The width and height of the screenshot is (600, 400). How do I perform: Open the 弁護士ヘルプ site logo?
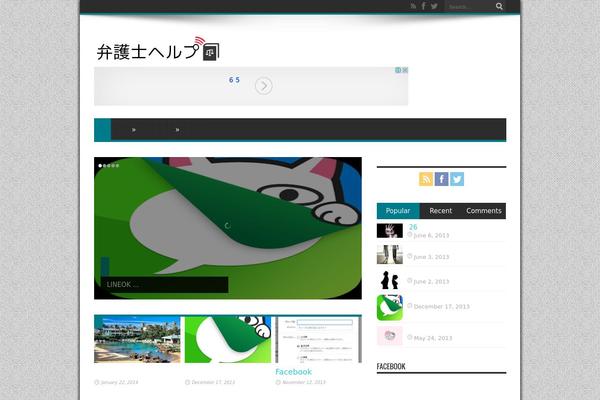coord(158,49)
